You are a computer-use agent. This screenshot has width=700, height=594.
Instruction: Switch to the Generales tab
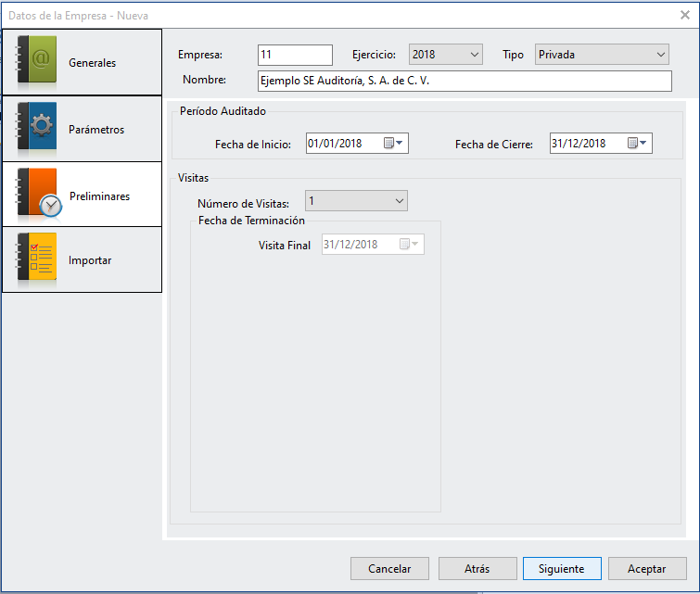pyautogui.click(x=92, y=63)
